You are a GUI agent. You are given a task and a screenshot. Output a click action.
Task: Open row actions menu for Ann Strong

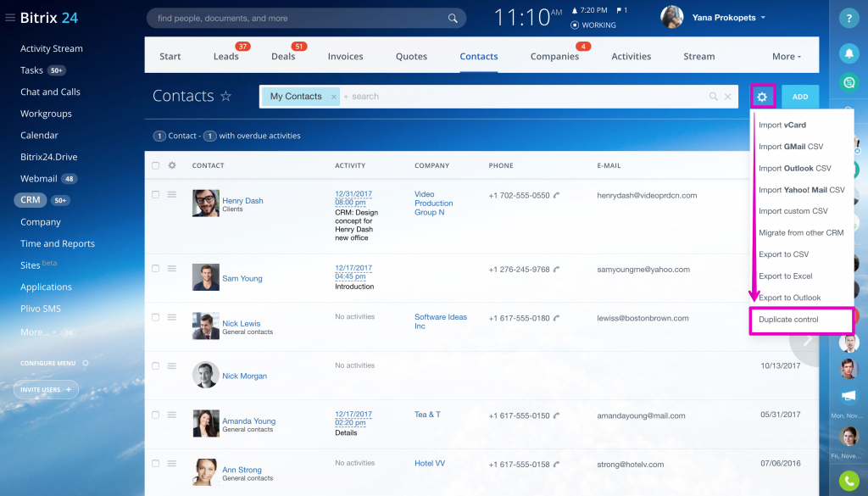coord(172,463)
